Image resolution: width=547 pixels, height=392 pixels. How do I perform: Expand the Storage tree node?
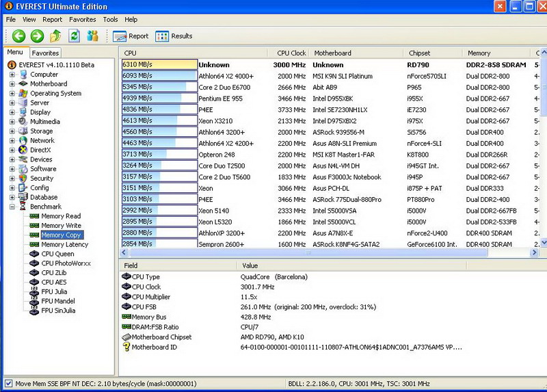point(12,131)
